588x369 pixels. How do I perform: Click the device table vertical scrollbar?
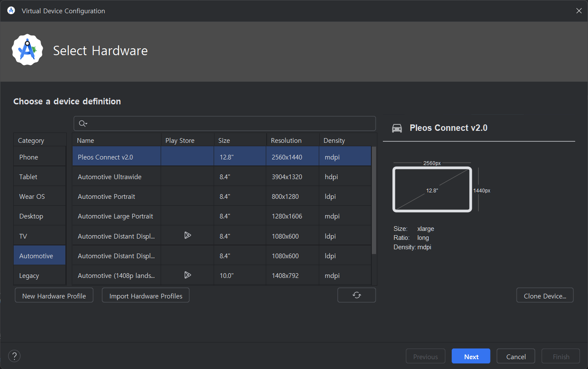click(x=374, y=200)
